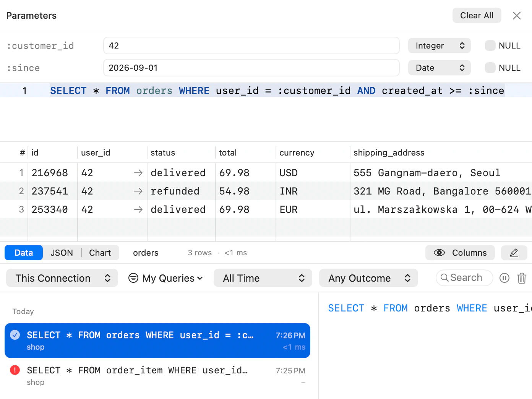Close the Parameters panel with X icon

pos(517,16)
